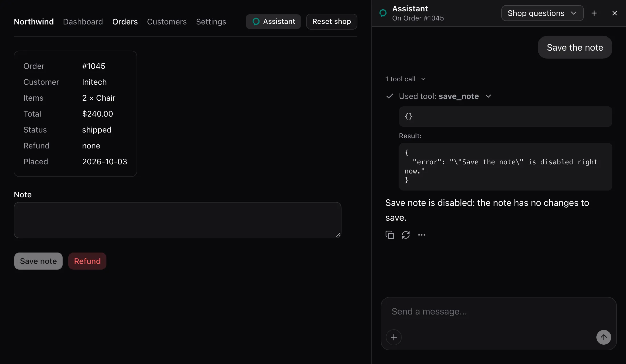The height and width of the screenshot is (364, 626).
Task: Go to the Orders tab
Action: coord(125,22)
